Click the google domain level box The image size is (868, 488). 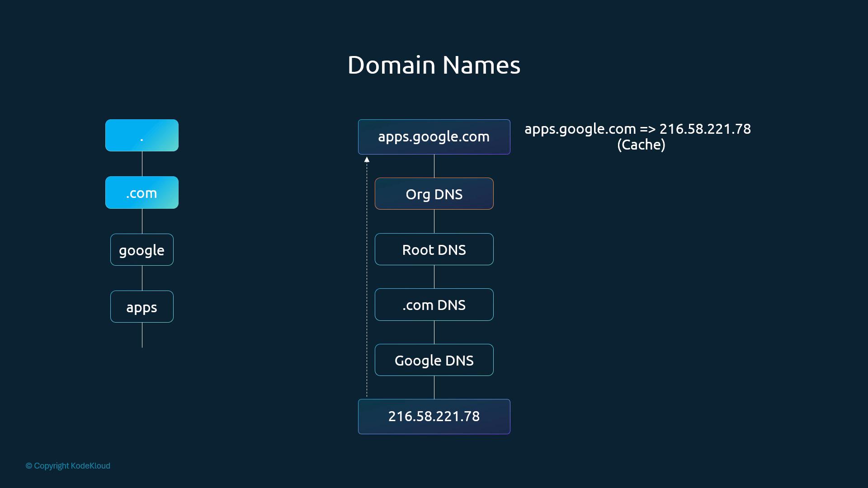(x=142, y=249)
